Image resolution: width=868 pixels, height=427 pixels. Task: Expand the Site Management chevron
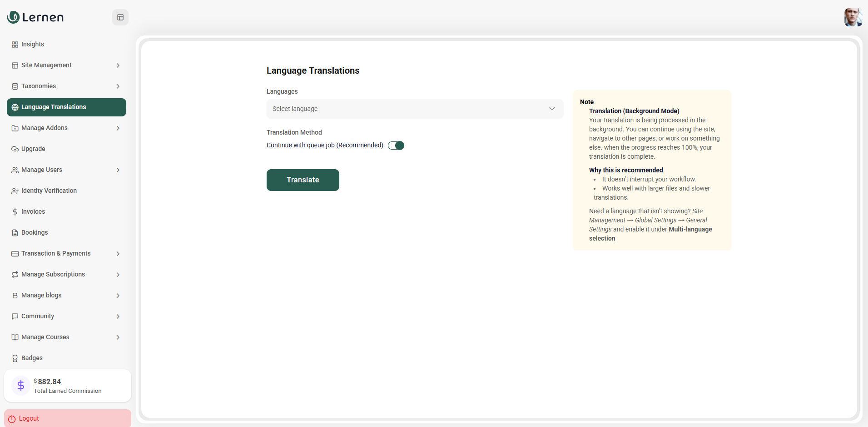click(118, 65)
